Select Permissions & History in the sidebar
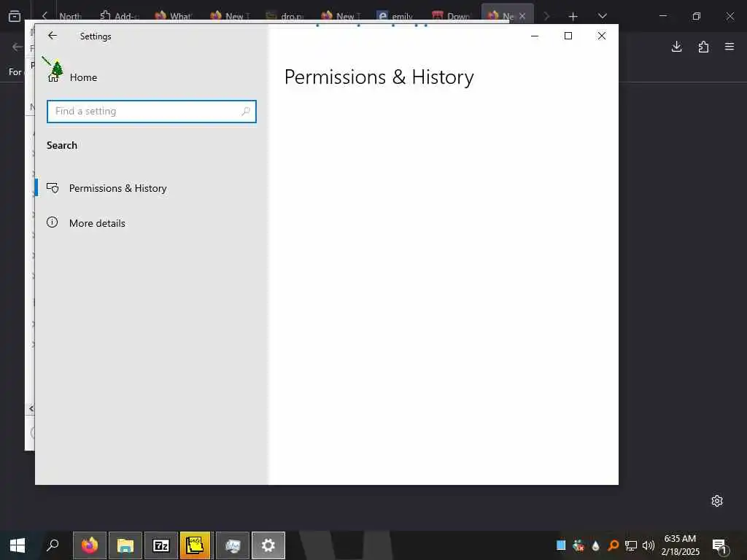The width and height of the screenshot is (747, 560). 152,188
